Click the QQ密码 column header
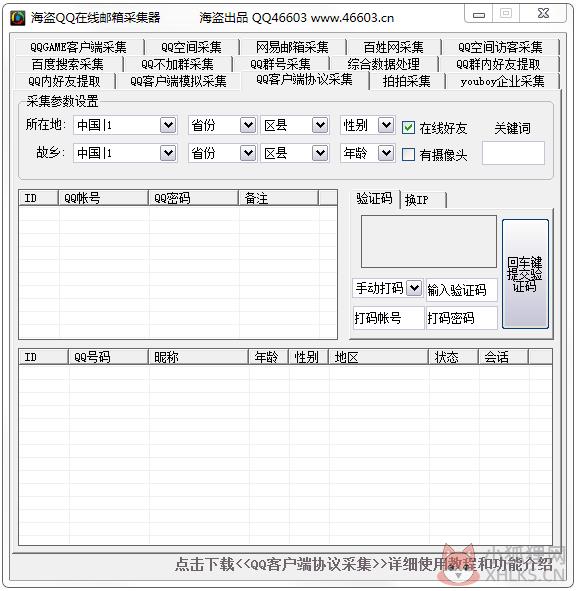The image size is (576, 591). click(x=194, y=198)
